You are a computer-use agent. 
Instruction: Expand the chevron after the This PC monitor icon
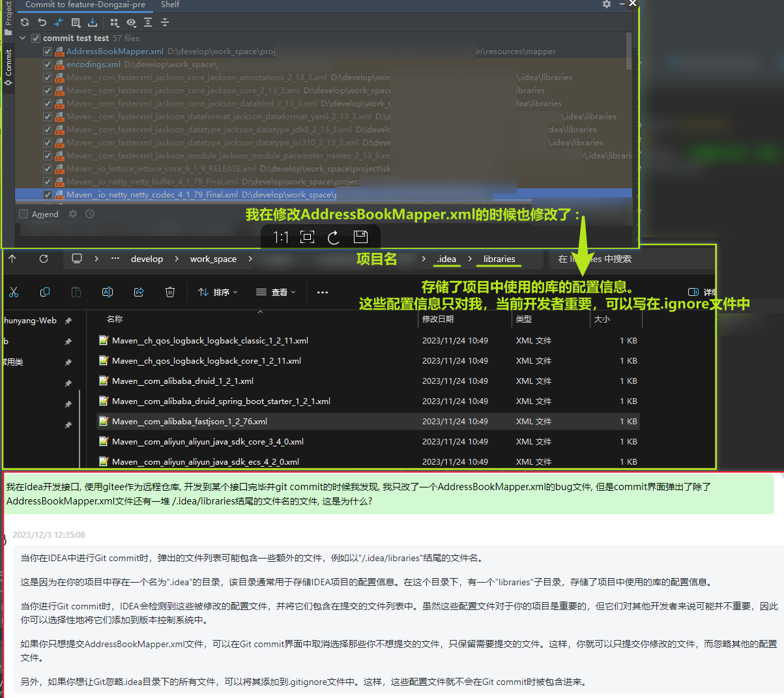96,259
